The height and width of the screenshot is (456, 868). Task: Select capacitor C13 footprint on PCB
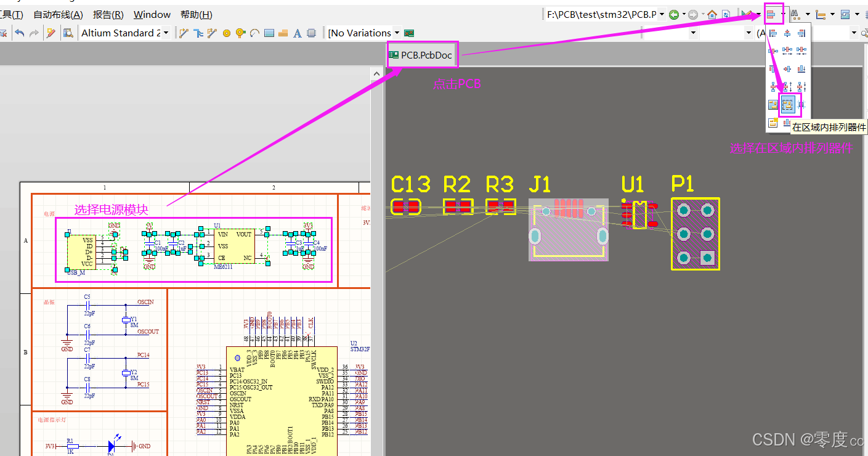coord(406,206)
